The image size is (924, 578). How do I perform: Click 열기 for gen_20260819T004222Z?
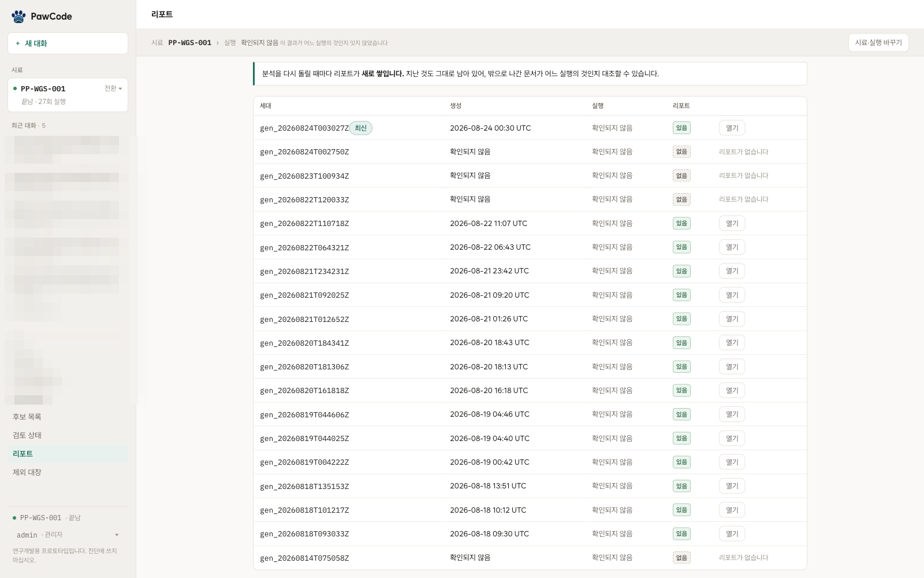[x=732, y=462]
